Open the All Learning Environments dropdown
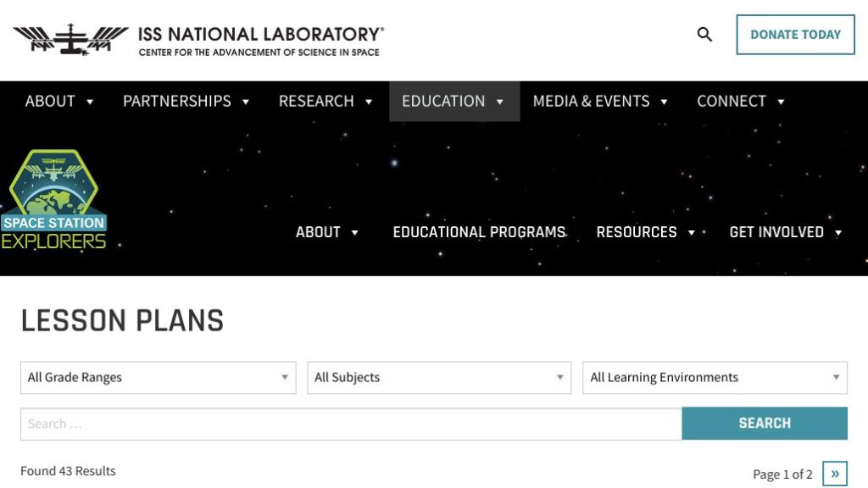 714,377
